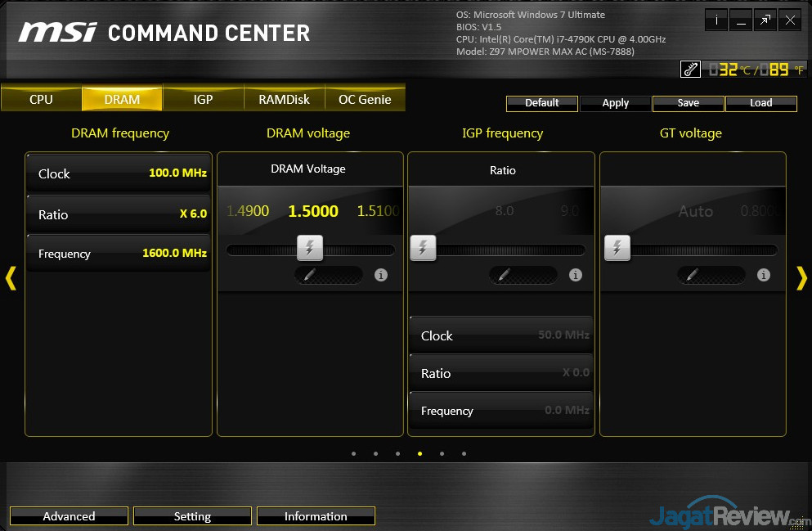Select the 1.5100 DRAM voltage value
812x531 pixels.
coord(378,211)
